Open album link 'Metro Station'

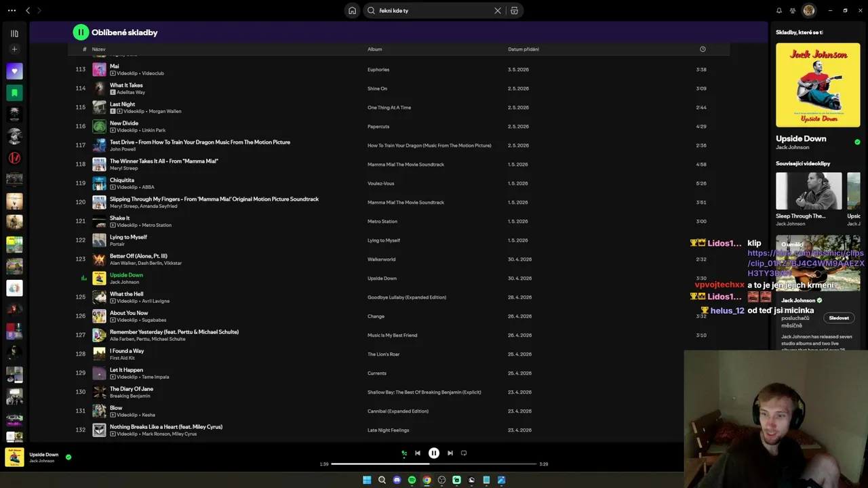(x=382, y=221)
